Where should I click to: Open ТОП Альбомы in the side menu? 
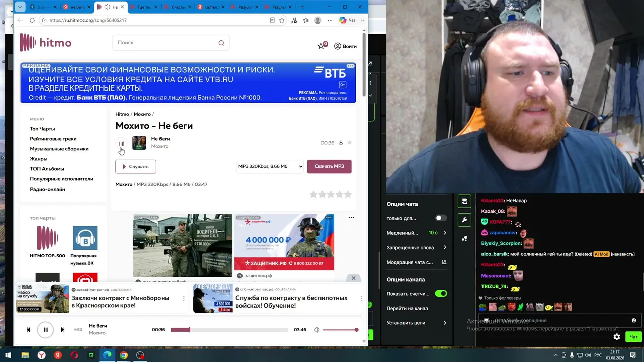point(47,169)
